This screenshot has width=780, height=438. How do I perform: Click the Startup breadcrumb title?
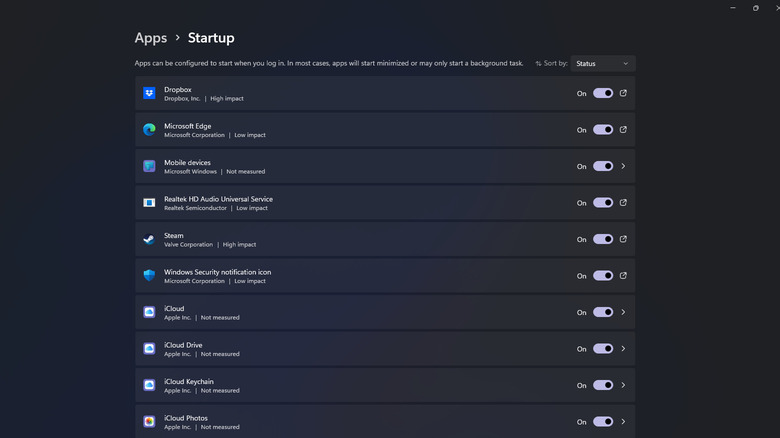tap(211, 38)
